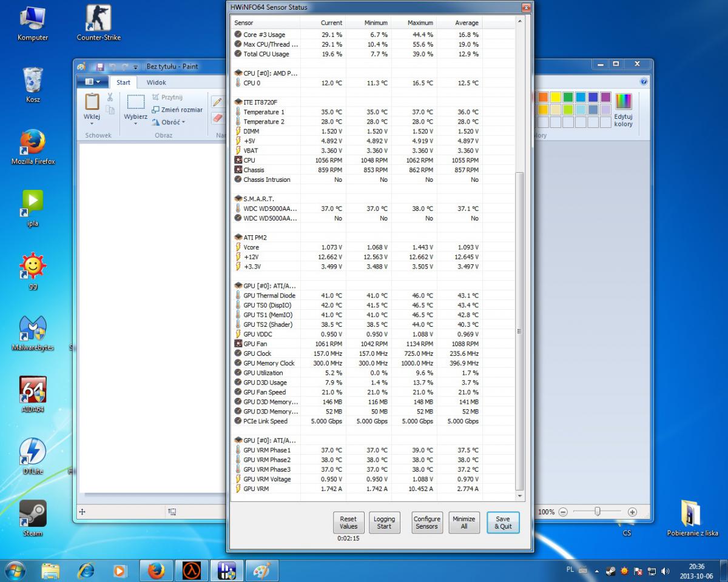This screenshot has height=582, width=728.
Task: Click Przytnij in Paint's Obraz group
Action: click(x=167, y=97)
